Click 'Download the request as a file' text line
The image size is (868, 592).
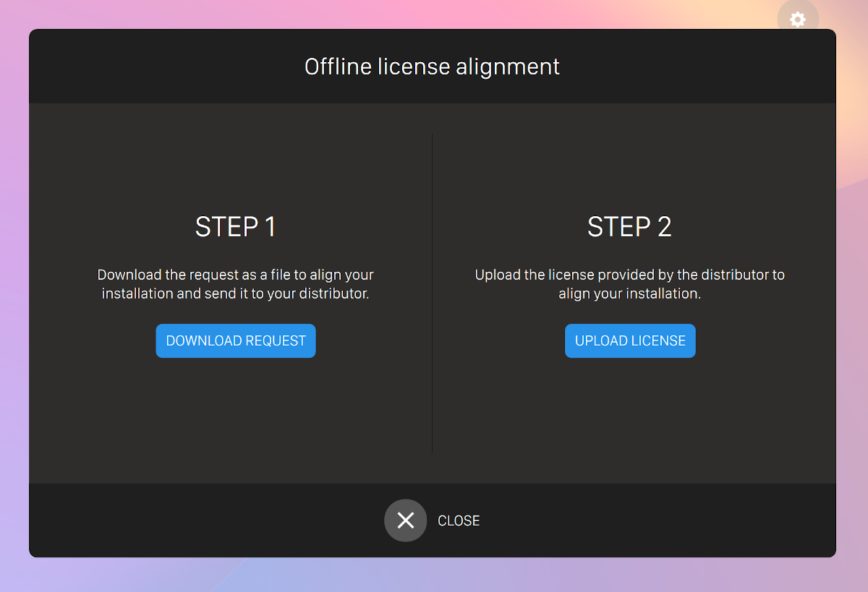[x=235, y=275]
